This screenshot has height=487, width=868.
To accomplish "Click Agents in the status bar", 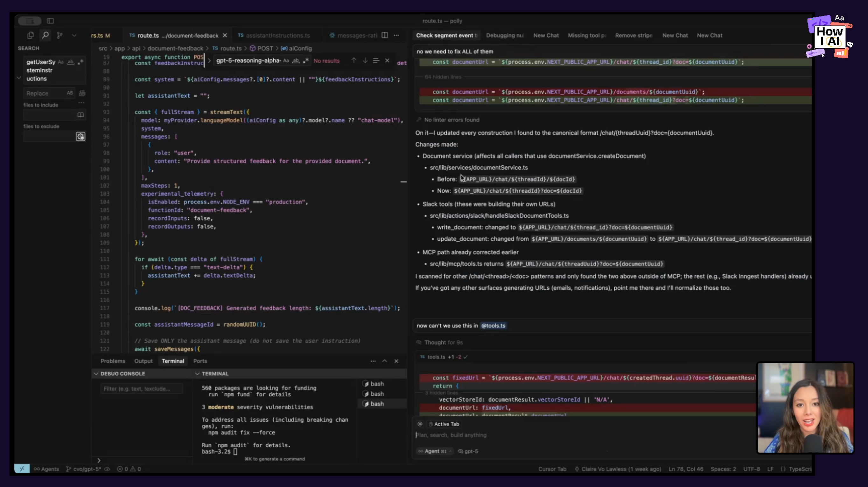I will click(46, 469).
